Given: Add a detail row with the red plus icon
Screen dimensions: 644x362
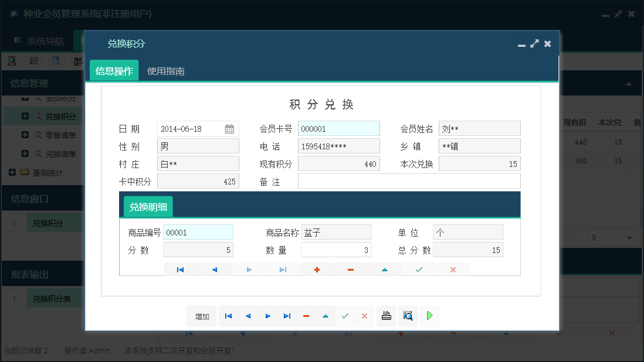Looking at the screenshot, I should (x=317, y=269).
